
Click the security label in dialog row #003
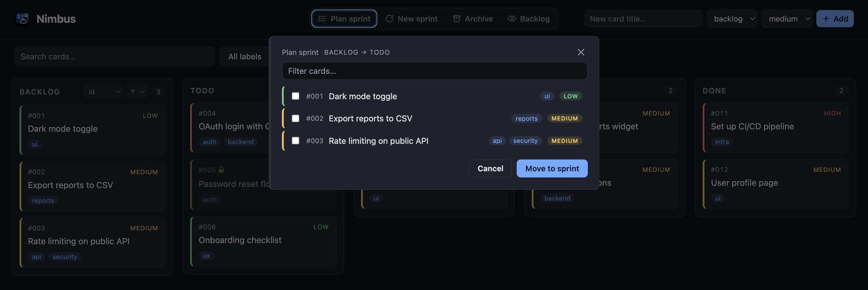[x=525, y=141]
